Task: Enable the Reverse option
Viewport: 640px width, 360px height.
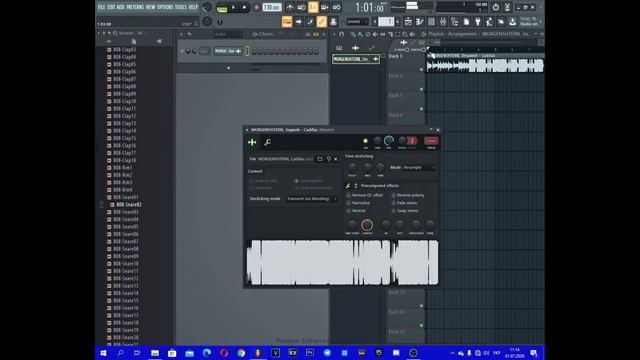Action: [x=356, y=211]
